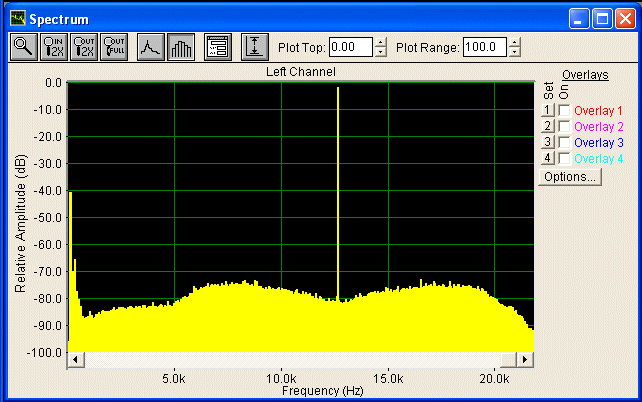Viewport: 642px width, 402px height.
Task: Enable the Overlay 1 checkbox
Action: pos(565,110)
